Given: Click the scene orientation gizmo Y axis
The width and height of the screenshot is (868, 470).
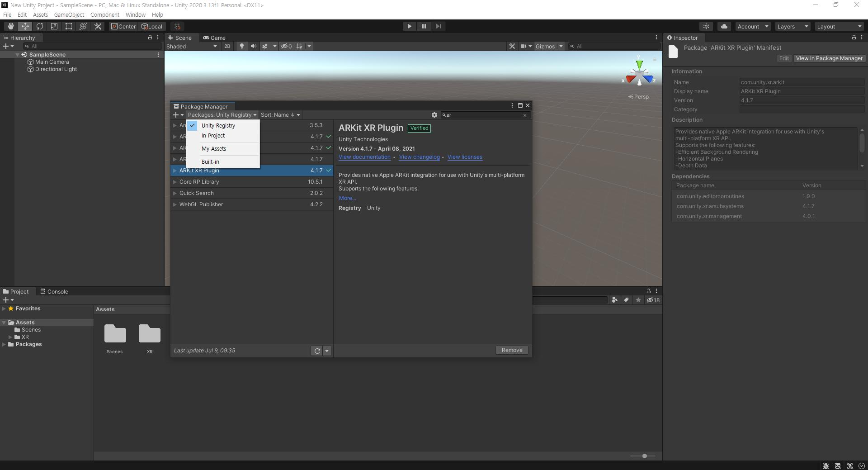Looking at the screenshot, I should coord(639,65).
